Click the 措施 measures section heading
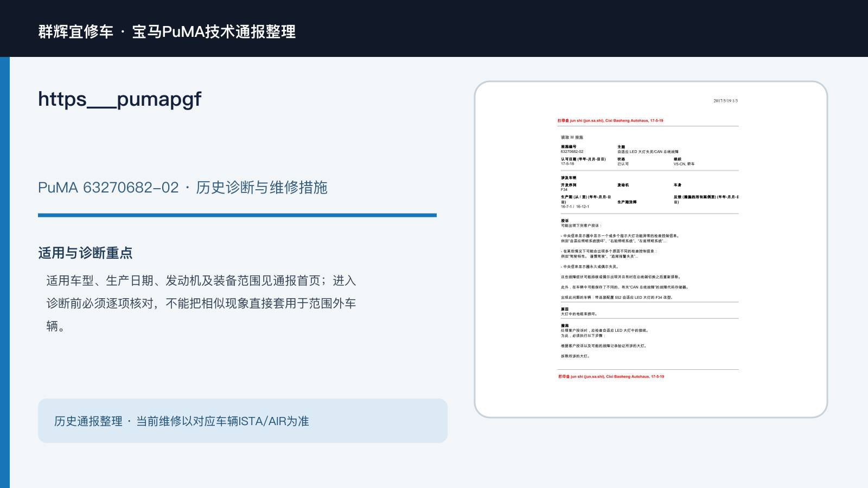Screen dimensions: 868x488 [565, 326]
